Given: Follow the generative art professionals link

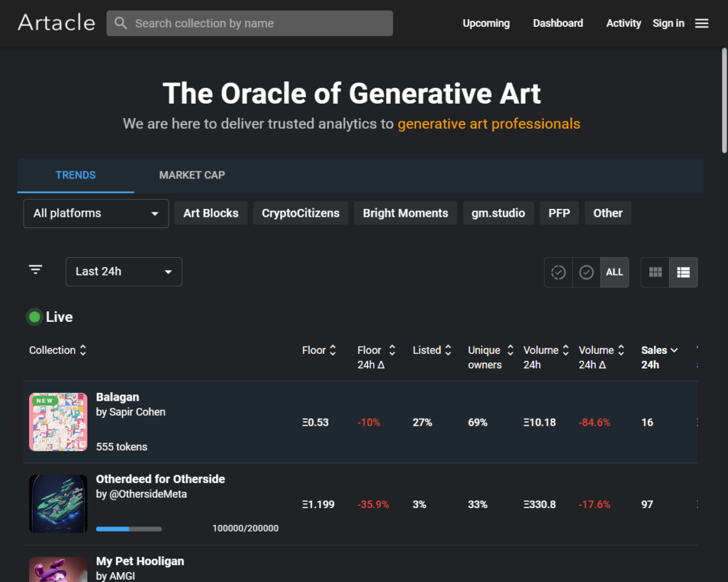Looking at the screenshot, I should coord(489,124).
